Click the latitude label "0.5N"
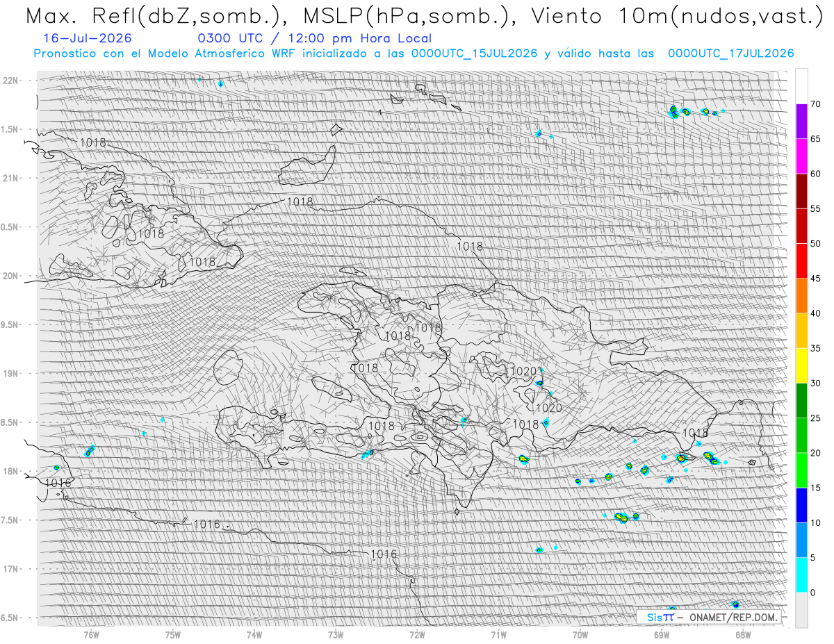Image resolution: width=834 pixels, height=644 pixels. click(x=9, y=227)
